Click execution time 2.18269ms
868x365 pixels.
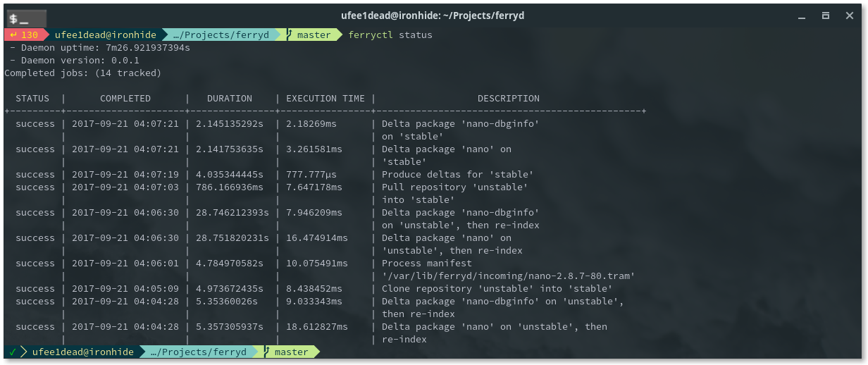(311, 123)
